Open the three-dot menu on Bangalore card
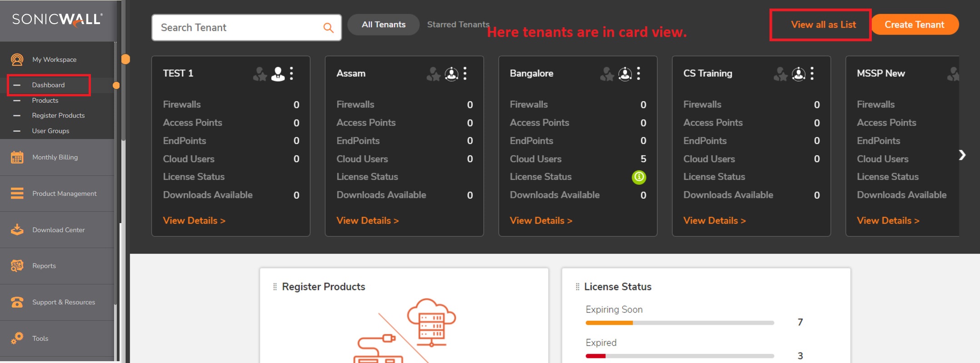The image size is (980, 363). click(639, 74)
